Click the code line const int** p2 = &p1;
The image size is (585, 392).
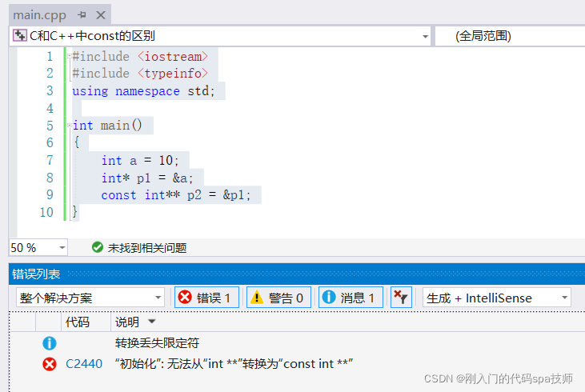point(176,195)
